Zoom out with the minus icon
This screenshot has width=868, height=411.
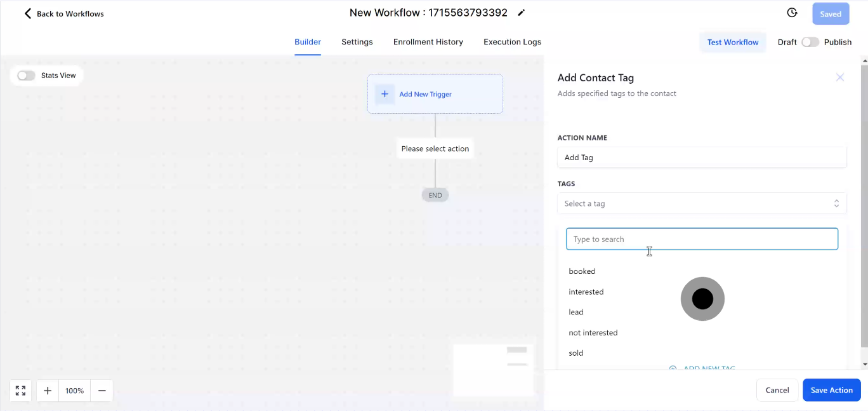point(102,391)
